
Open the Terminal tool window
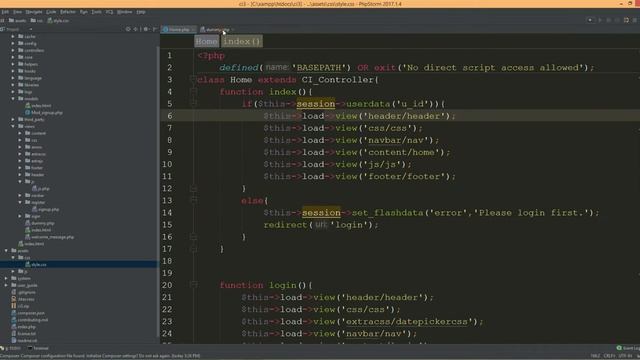[x=38, y=348]
